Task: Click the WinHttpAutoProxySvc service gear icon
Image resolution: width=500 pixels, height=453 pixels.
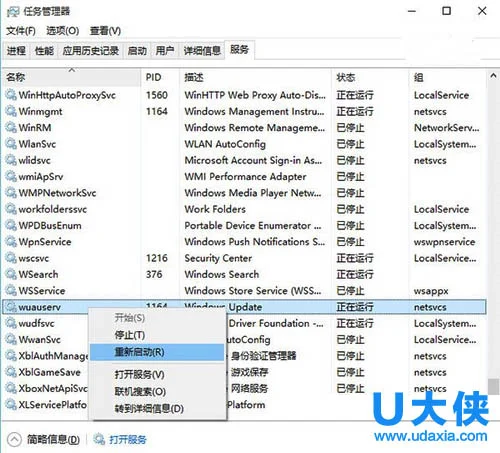Action: [11, 95]
